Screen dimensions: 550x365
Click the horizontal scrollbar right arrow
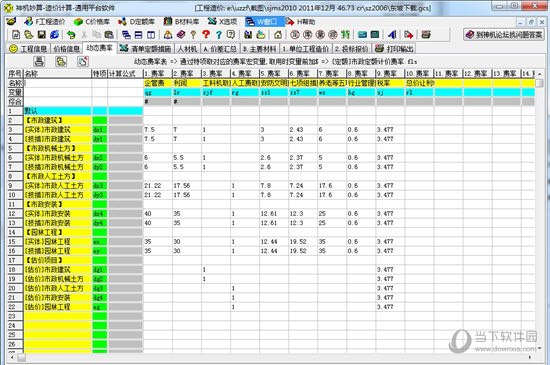pos(530,357)
